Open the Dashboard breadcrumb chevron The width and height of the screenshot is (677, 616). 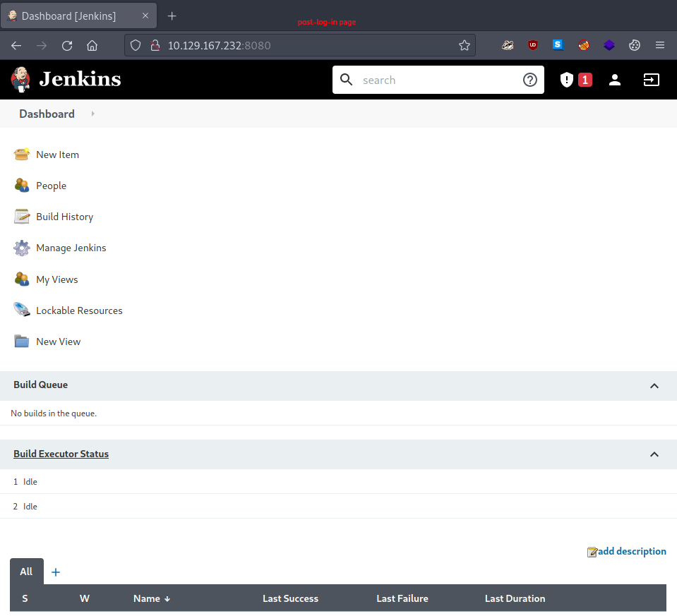(92, 114)
